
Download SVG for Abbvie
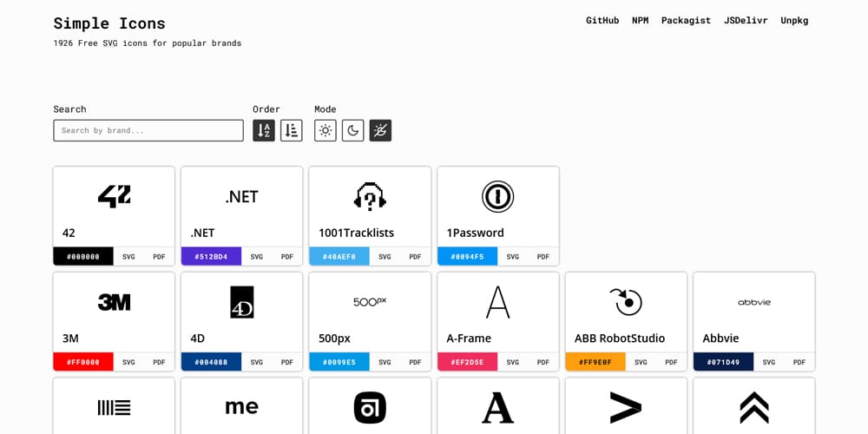(x=769, y=362)
